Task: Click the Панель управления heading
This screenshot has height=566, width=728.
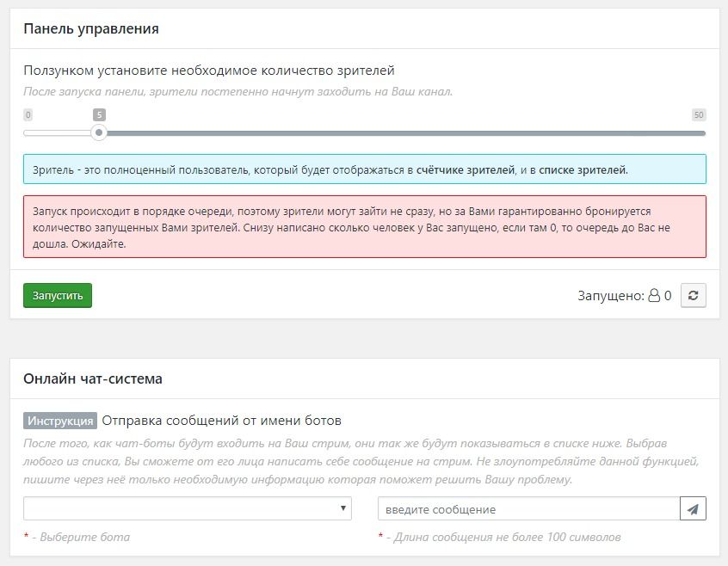Action: (x=91, y=28)
